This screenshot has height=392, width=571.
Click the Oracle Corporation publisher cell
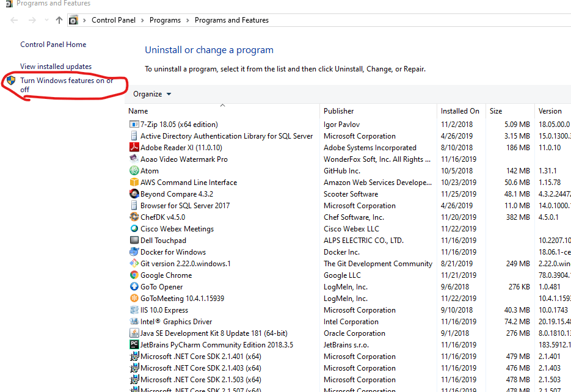[x=354, y=333]
